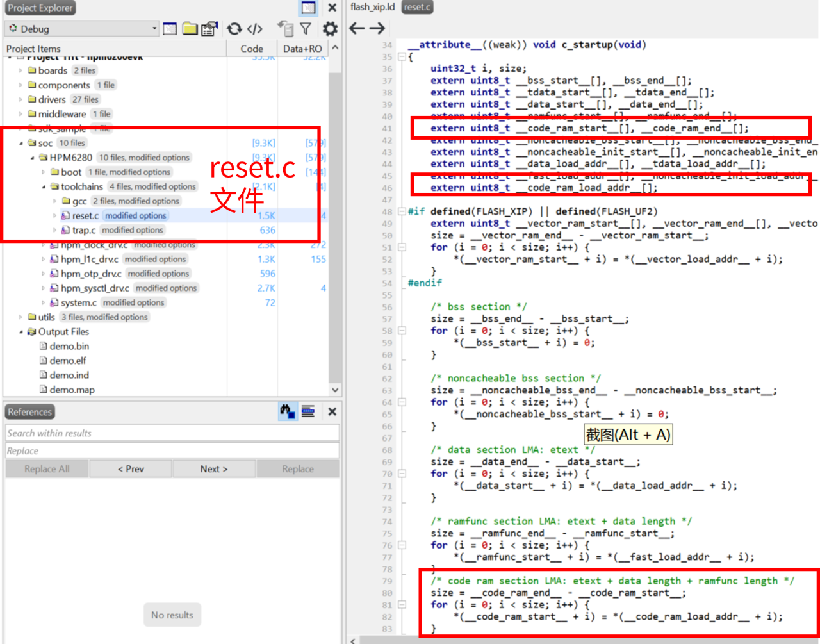Select the reset.c editor tab
This screenshot has height=644, width=820.
tap(417, 7)
